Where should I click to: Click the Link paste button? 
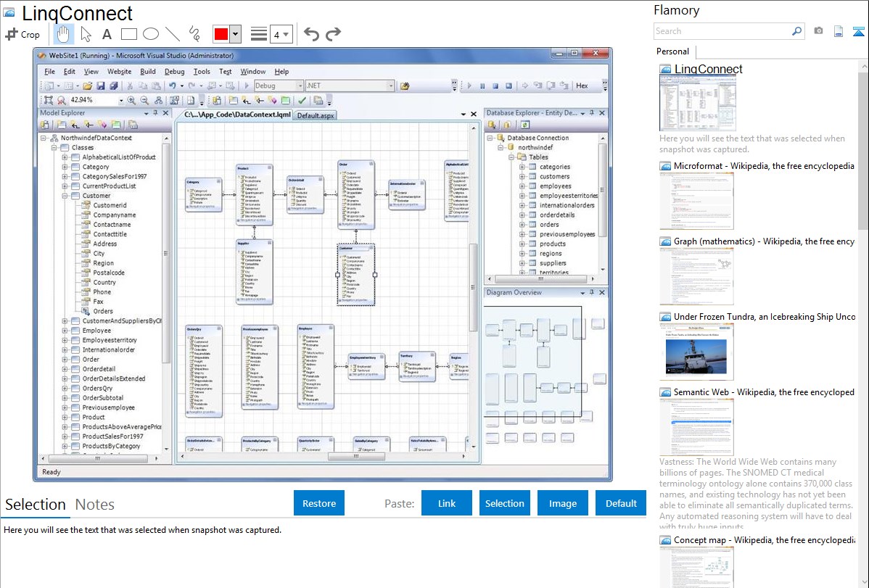[x=447, y=503]
